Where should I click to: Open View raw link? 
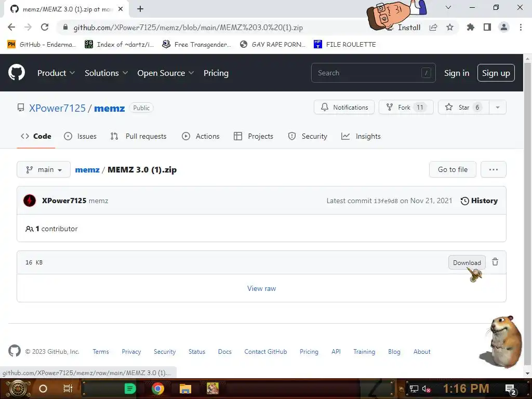pyautogui.click(x=262, y=288)
